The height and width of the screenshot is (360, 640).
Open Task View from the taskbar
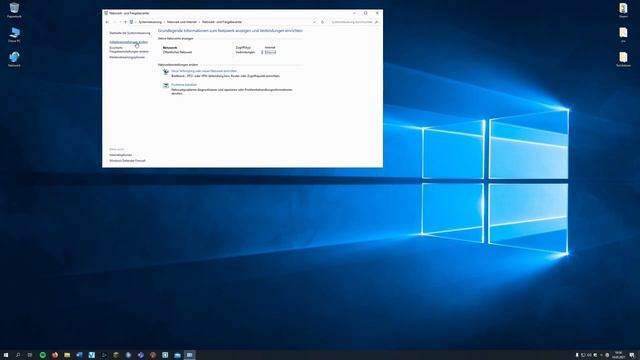pos(30,355)
